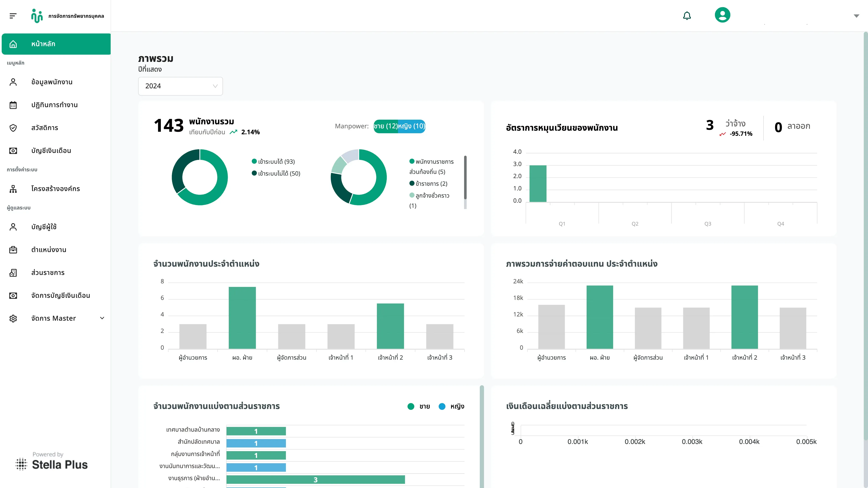This screenshot has height=488, width=868.
Task: Open notifications bell icon
Action: tap(687, 16)
